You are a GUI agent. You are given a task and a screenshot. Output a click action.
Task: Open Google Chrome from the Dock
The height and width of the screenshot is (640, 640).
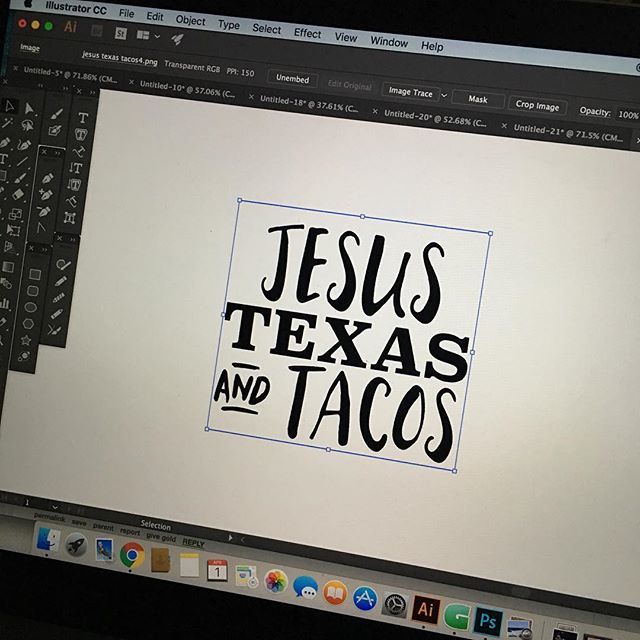pos(132,555)
